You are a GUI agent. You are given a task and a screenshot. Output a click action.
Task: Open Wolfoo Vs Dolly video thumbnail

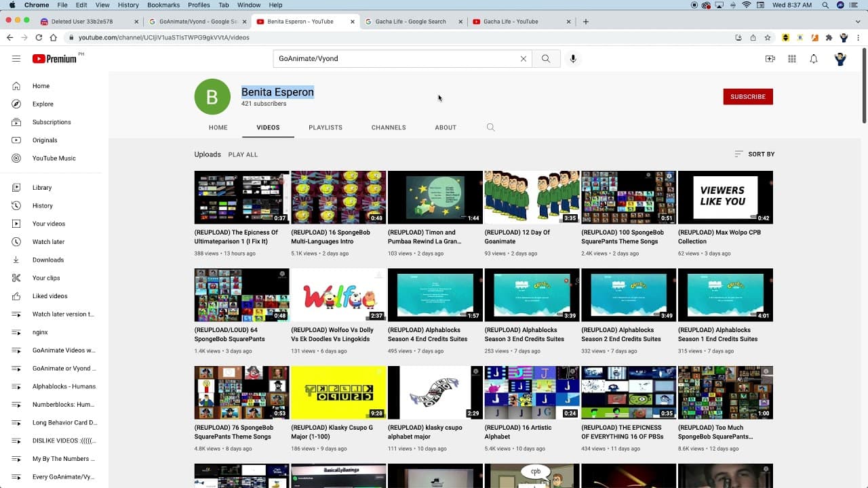[x=338, y=295]
